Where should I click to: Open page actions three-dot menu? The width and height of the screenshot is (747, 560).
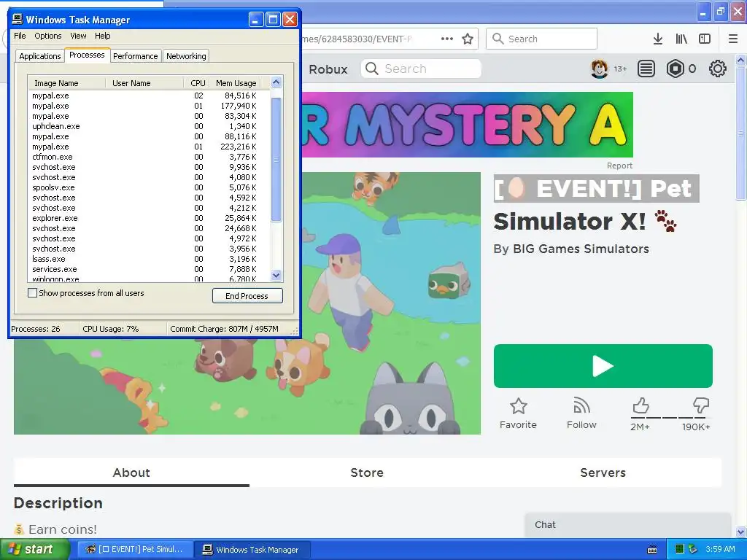click(x=447, y=39)
